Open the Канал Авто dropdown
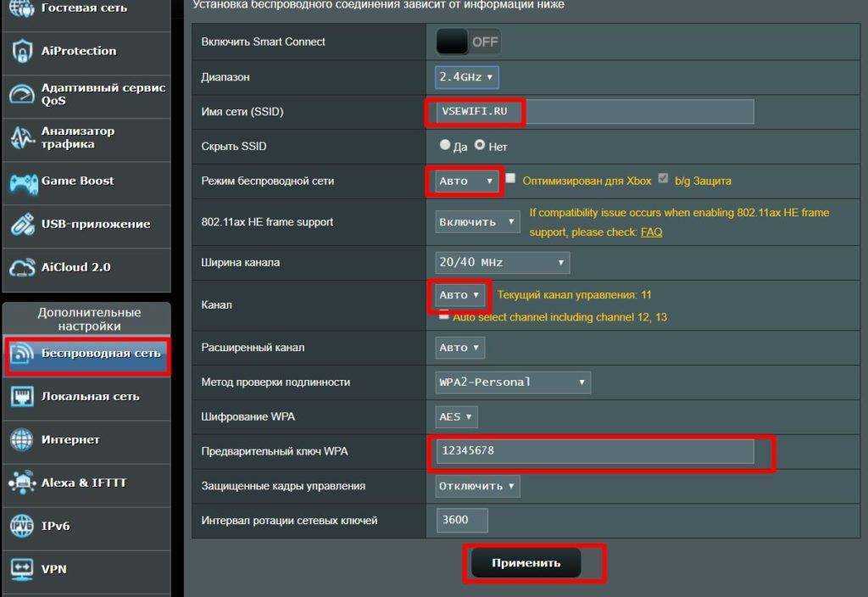 pos(459,295)
